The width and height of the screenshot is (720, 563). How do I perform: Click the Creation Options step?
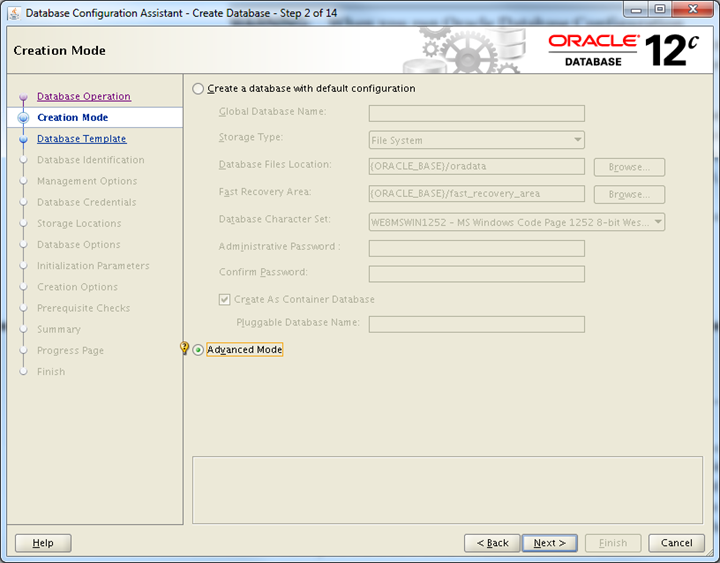(77, 287)
